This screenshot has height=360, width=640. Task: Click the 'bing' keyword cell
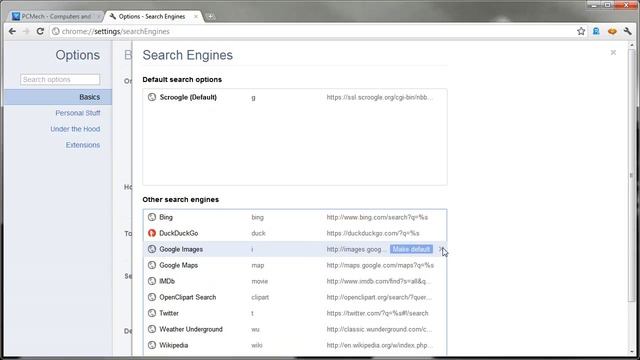[x=258, y=217]
